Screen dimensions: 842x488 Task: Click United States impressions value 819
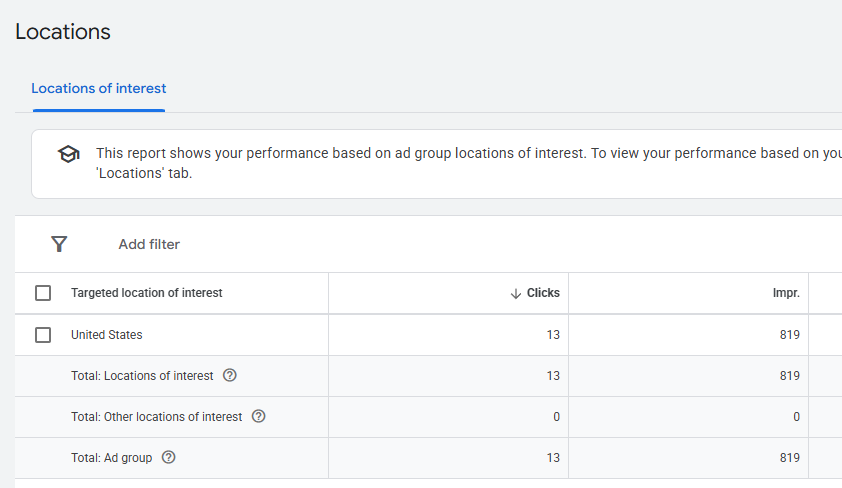coord(790,335)
